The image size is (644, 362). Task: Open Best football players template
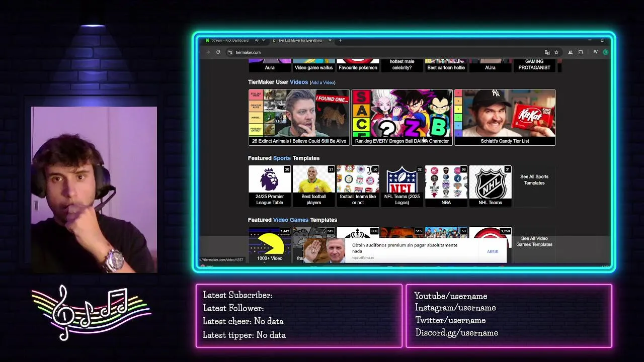(x=313, y=186)
